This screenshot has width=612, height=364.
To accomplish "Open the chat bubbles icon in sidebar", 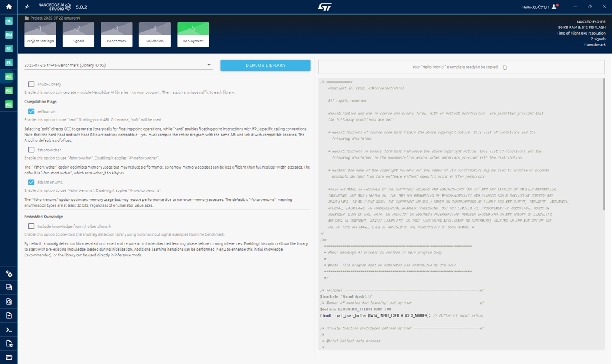I will (x=9, y=288).
